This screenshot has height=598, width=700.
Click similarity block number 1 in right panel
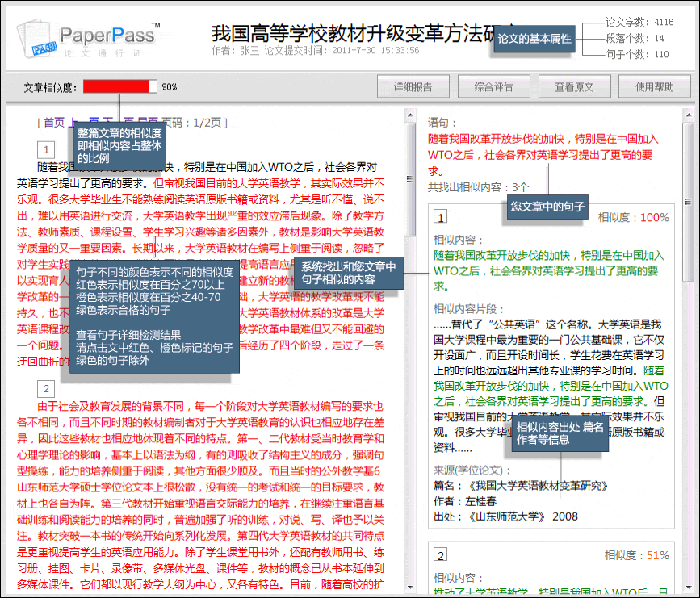(x=440, y=216)
